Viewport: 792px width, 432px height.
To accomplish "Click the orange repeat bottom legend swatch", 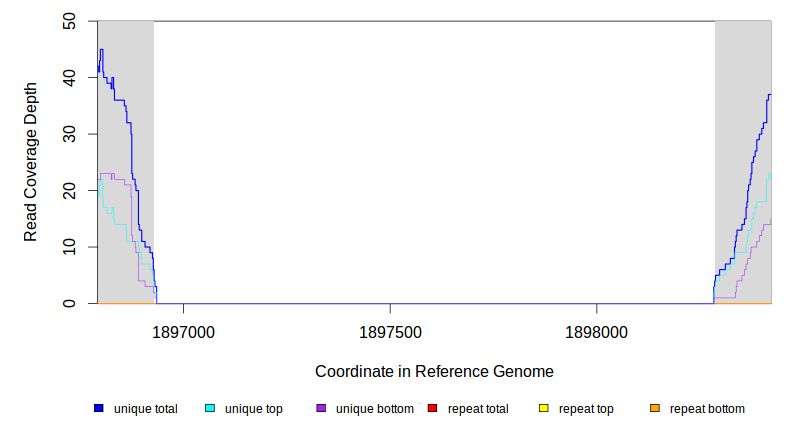I will 655,408.
